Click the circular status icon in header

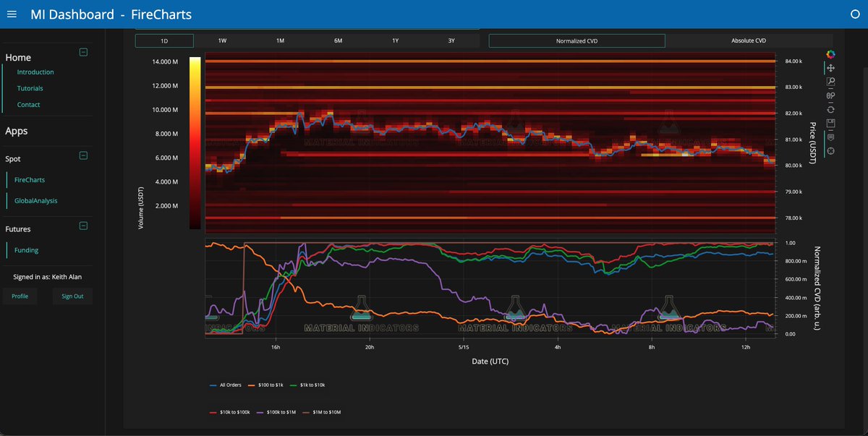click(x=856, y=14)
